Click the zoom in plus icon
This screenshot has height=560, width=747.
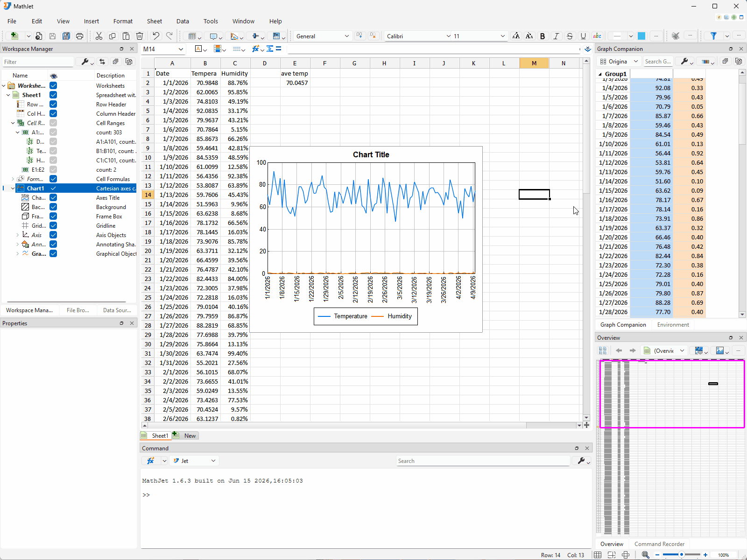pos(705,555)
